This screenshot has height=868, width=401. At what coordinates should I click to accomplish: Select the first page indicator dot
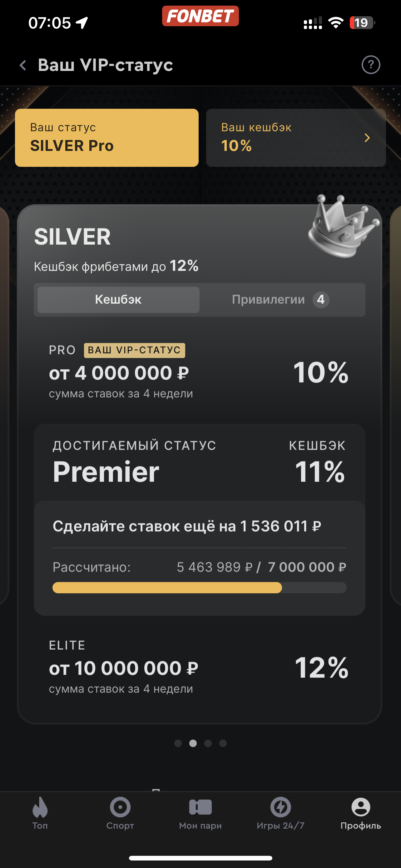click(178, 743)
